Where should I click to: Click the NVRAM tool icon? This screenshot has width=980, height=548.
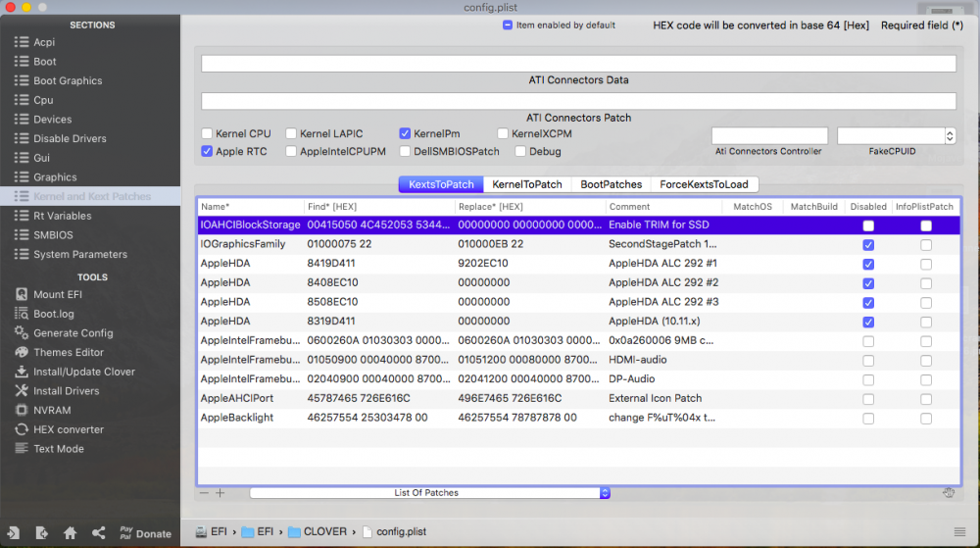tap(22, 410)
